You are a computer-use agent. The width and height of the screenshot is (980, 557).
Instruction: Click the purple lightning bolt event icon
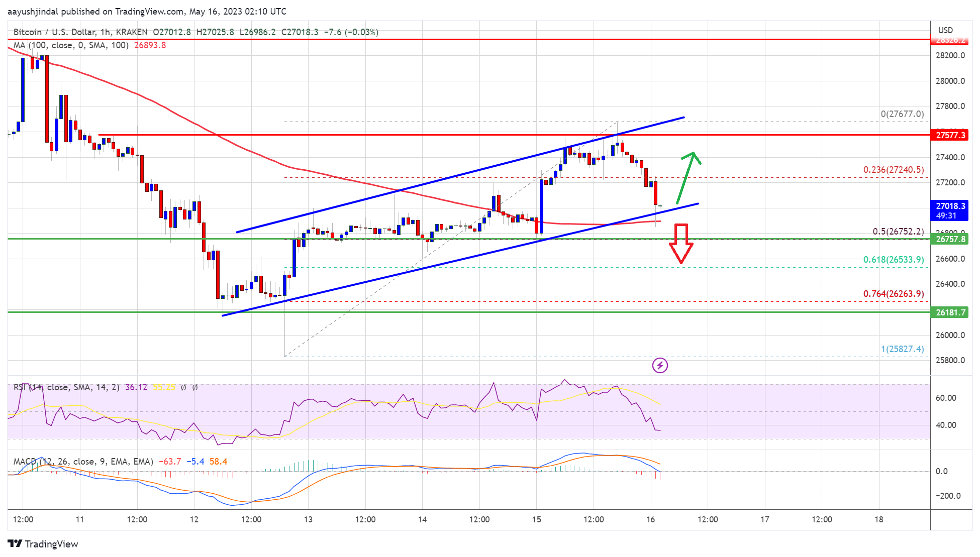(x=660, y=365)
